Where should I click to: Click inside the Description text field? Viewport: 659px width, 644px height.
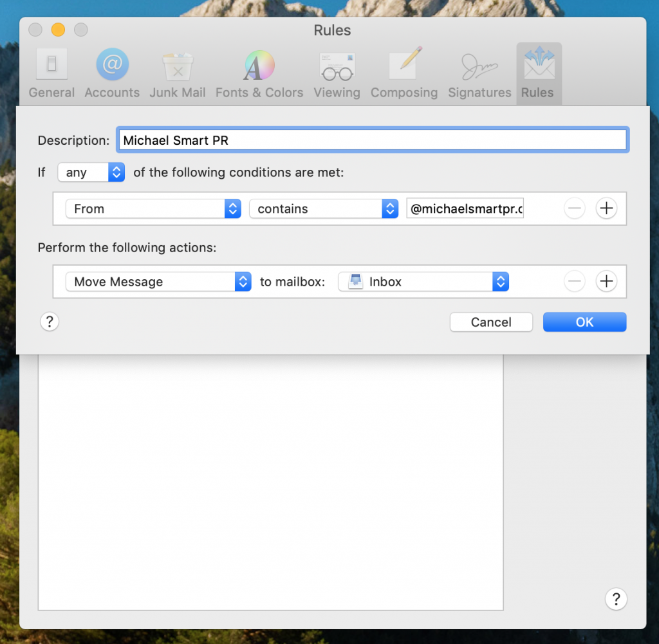372,140
